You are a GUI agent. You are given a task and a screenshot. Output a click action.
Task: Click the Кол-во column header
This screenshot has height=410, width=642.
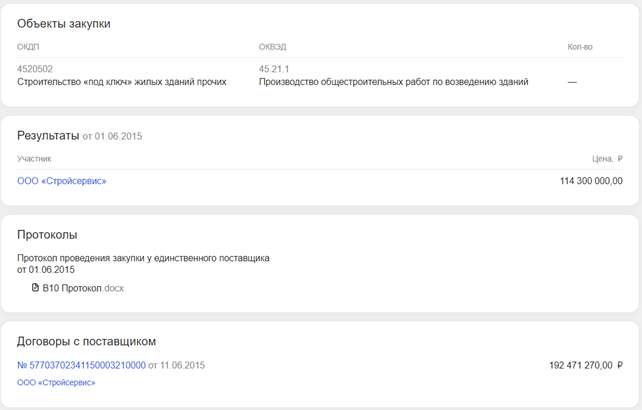tap(580, 47)
